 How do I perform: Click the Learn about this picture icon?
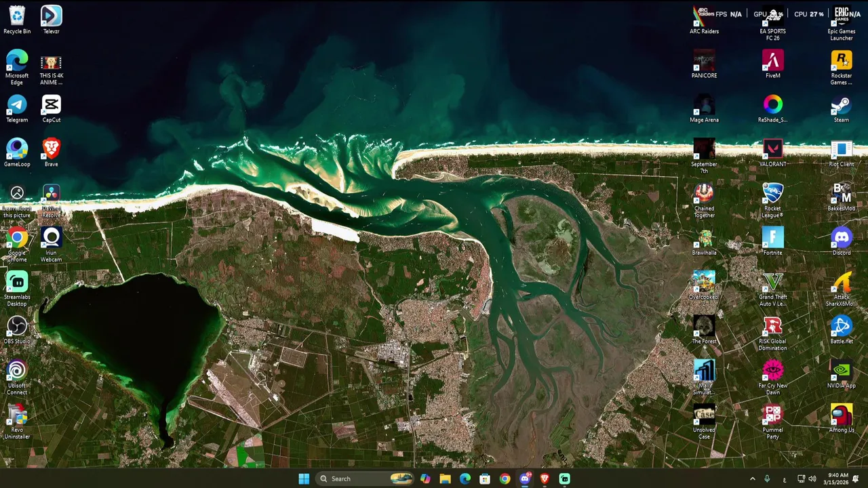[17, 201]
